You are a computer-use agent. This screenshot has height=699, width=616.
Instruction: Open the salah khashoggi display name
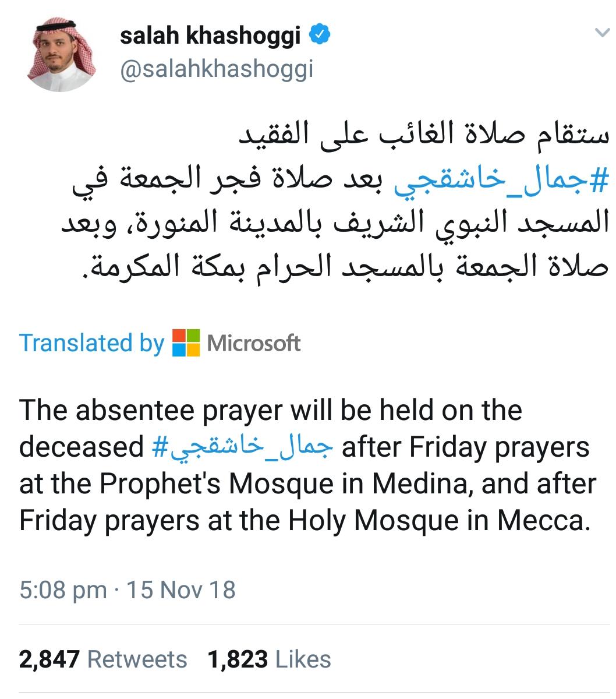coord(210,36)
